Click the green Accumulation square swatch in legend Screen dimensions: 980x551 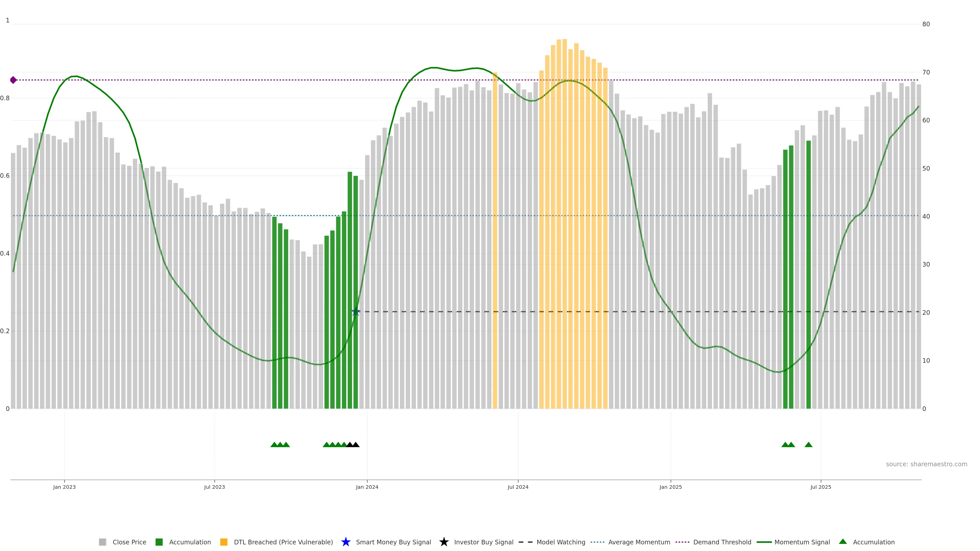(x=159, y=542)
